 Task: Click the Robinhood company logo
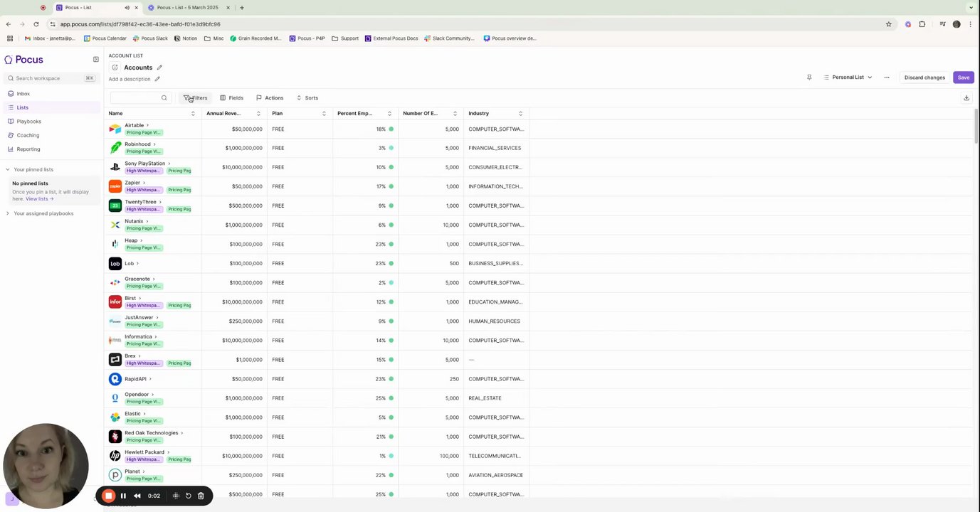(x=115, y=148)
